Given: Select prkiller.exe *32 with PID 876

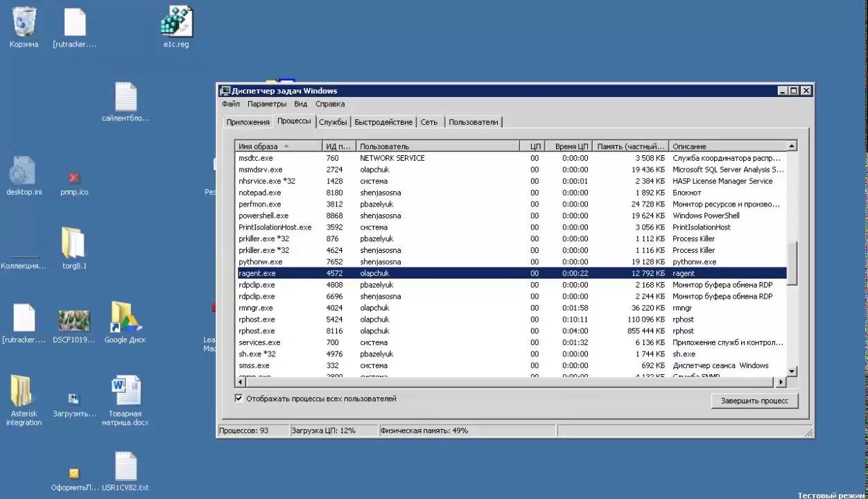Looking at the screenshot, I should coord(511,239).
